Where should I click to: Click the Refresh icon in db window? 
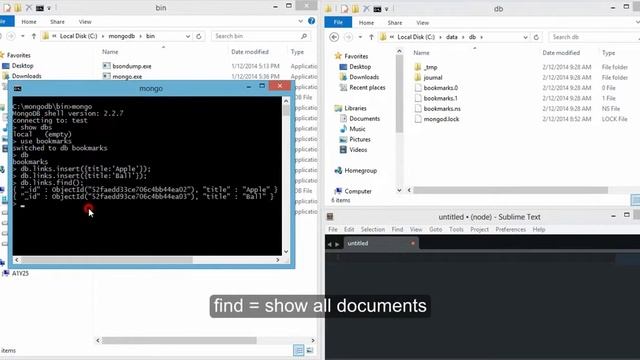point(536,37)
